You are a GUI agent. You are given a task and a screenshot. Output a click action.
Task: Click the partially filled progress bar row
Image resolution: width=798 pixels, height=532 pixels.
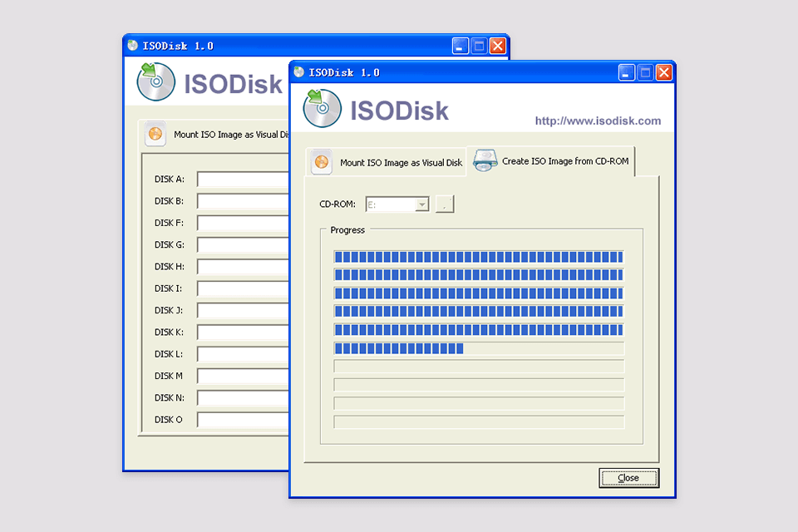point(478,348)
